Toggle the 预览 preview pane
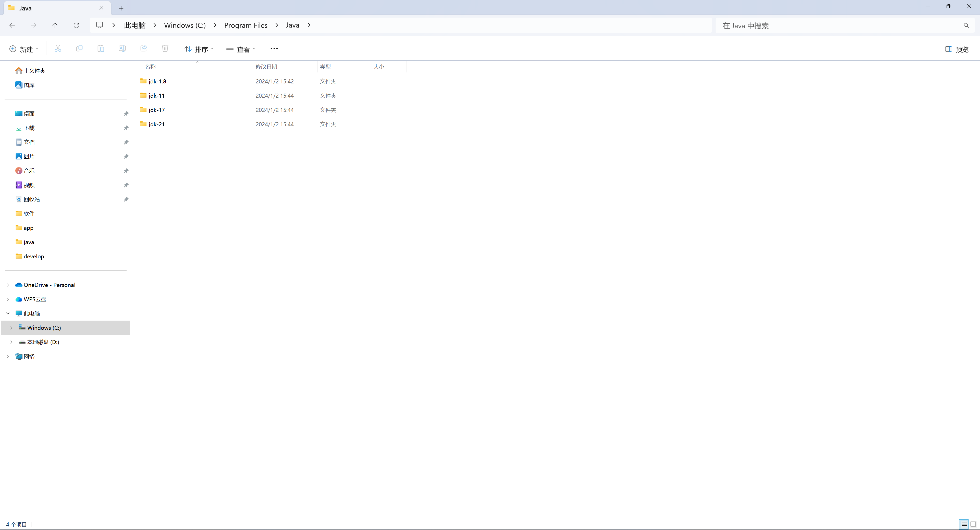 [x=957, y=49]
